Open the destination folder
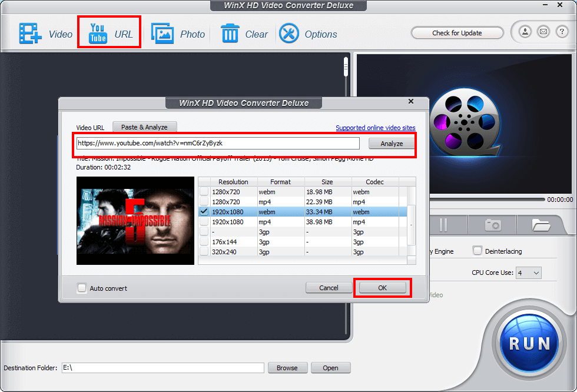Screen dimensions: 577x392 pyautogui.click(x=330, y=368)
